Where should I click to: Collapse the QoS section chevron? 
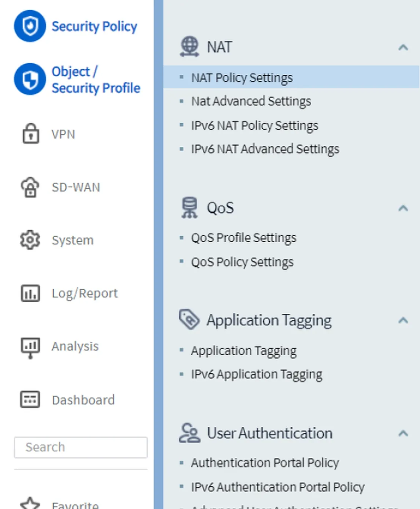coord(403,208)
